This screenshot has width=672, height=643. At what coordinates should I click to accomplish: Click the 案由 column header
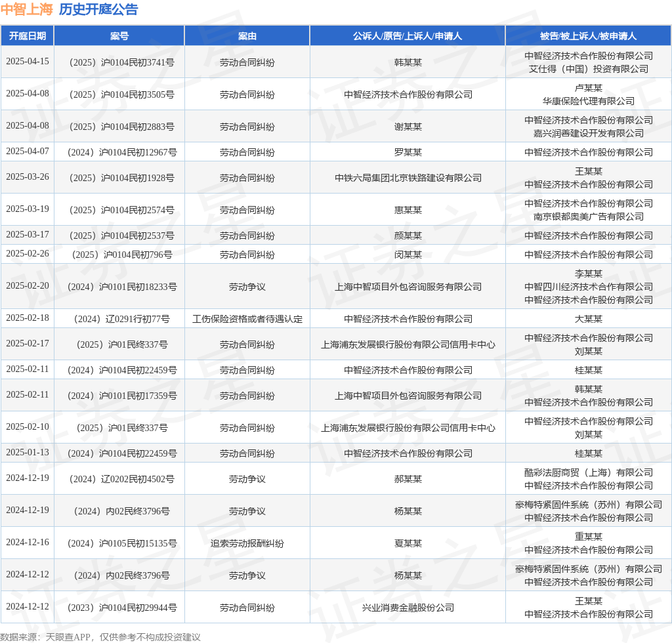point(247,36)
